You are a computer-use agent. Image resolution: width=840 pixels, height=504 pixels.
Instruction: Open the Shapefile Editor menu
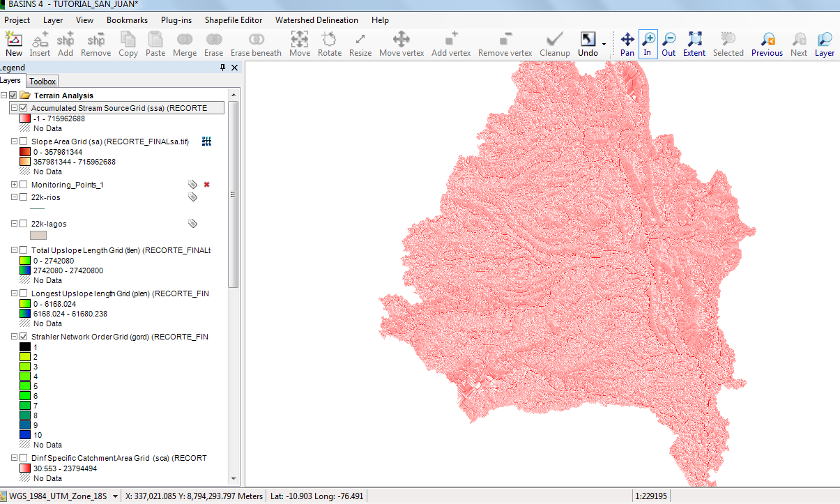(x=234, y=20)
